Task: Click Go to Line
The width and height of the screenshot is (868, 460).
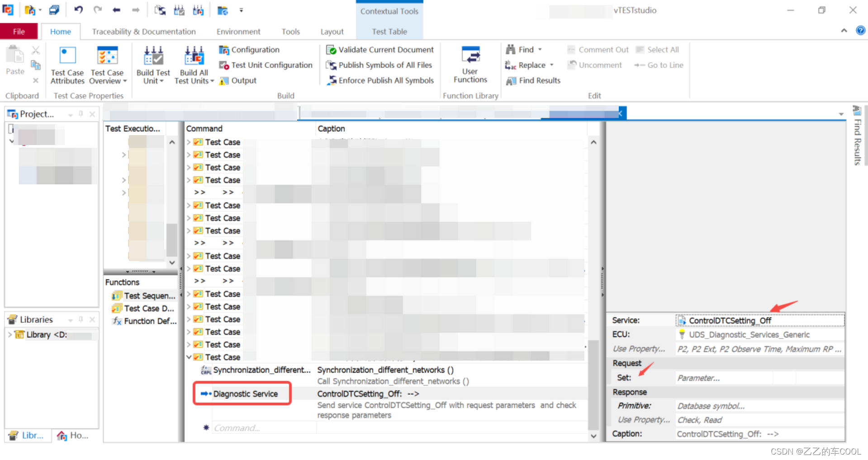Action: 659,65
